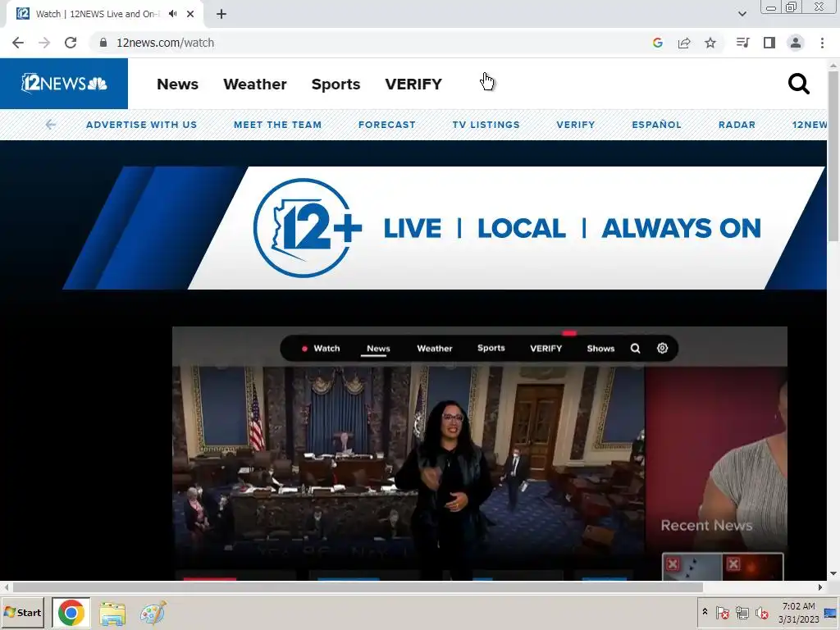Screen dimensions: 840x630
Task: Open the FORECAST link
Action: (387, 125)
